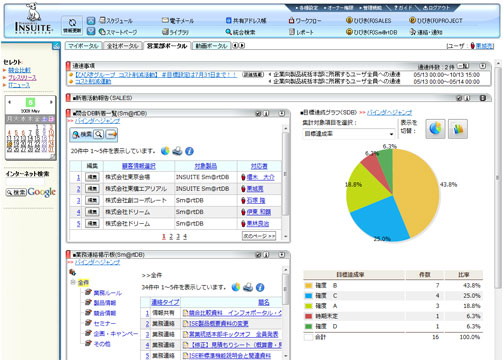Open ひびきSm@rtDB from the top navigation
This screenshot has width=503, height=361.
tap(372, 32)
